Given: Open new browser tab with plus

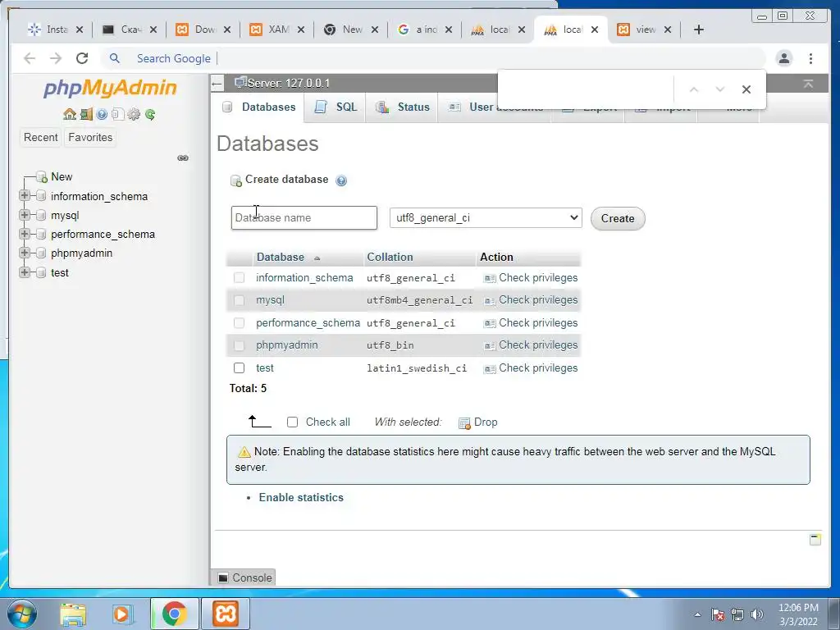Looking at the screenshot, I should (x=699, y=30).
